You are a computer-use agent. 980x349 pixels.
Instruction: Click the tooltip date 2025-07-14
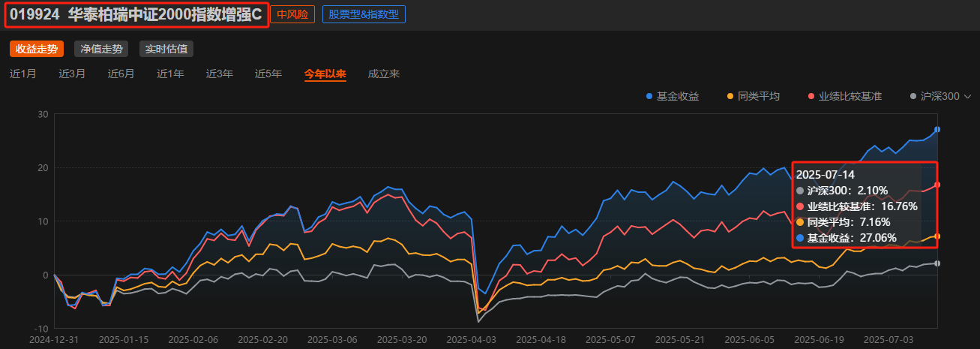827,174
